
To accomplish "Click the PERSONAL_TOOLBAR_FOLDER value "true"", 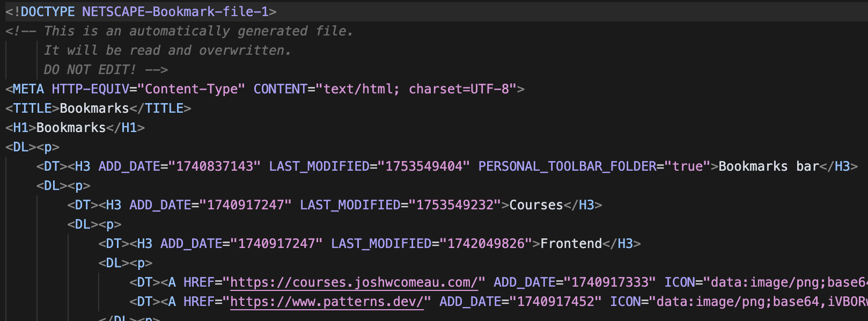I will click(x=687, y=166).
